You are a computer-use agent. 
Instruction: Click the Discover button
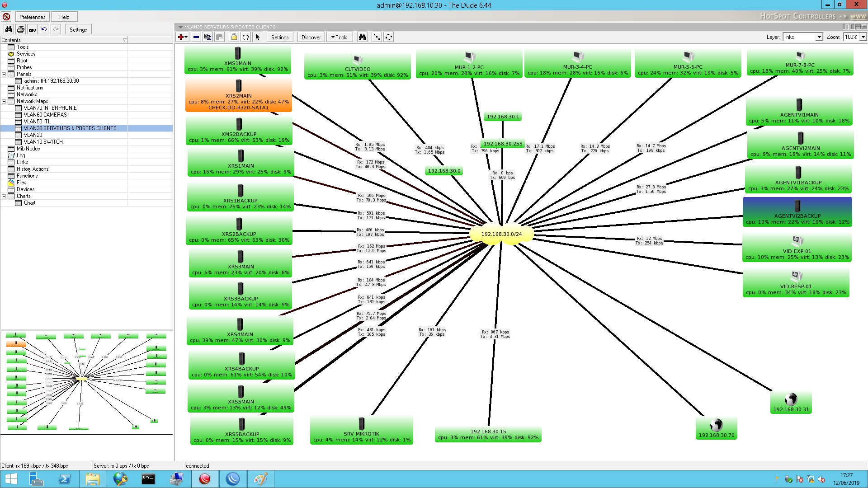pos(311,37)
